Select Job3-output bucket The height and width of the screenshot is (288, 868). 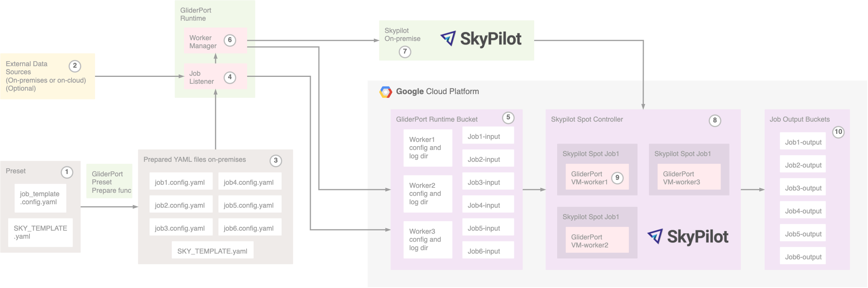(x=803, y=187)
